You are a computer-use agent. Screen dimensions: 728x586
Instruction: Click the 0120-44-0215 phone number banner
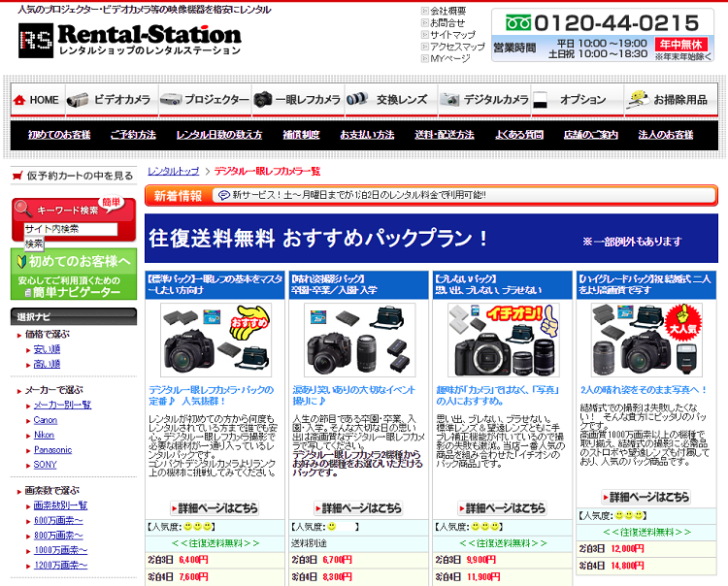603,35
